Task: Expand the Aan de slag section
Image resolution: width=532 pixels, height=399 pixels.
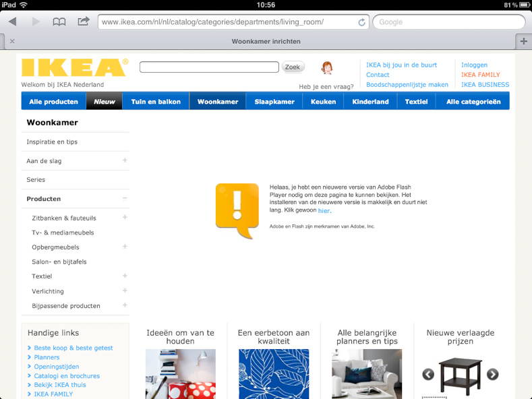Action: pos(125,160)
